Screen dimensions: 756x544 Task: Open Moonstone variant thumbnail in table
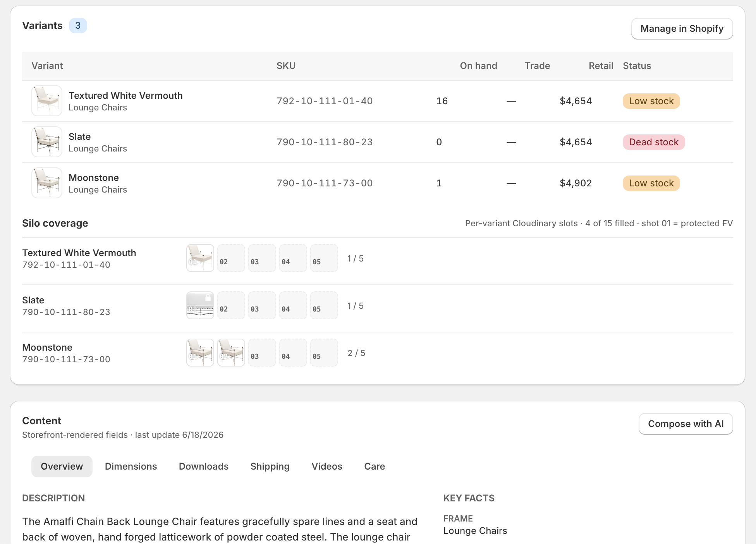click(x=47, y=183)
